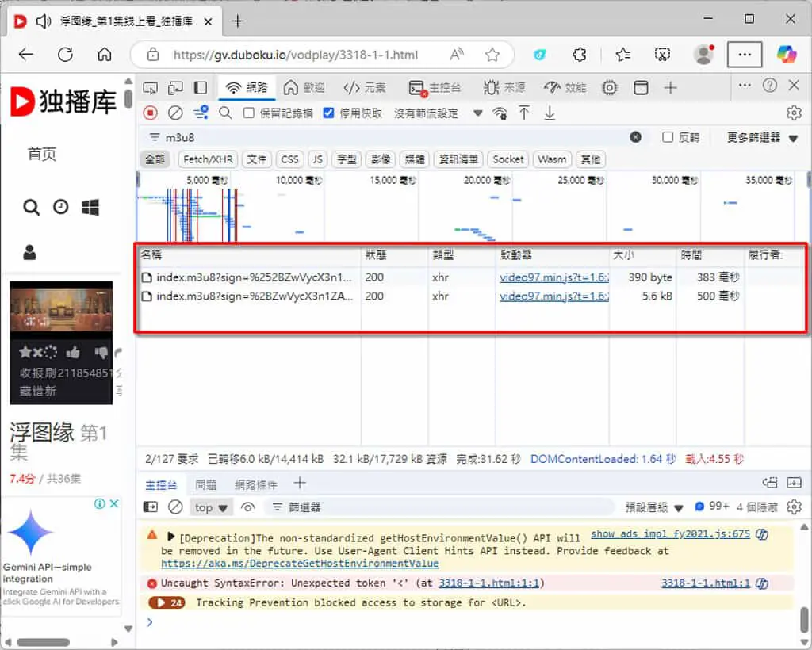The width and height of the screenshot is (812, 650).
Task: Filter requests by 媒體 media type
Action: (414, 159)
